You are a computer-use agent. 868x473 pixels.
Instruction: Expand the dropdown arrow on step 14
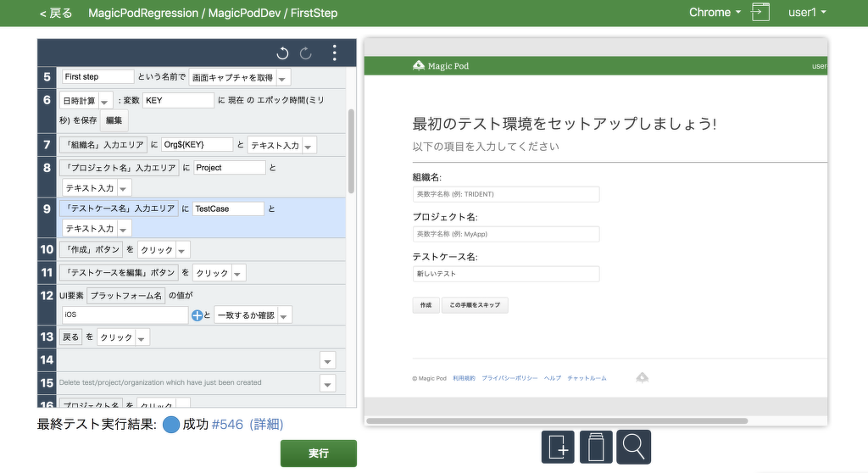[327, 360]
